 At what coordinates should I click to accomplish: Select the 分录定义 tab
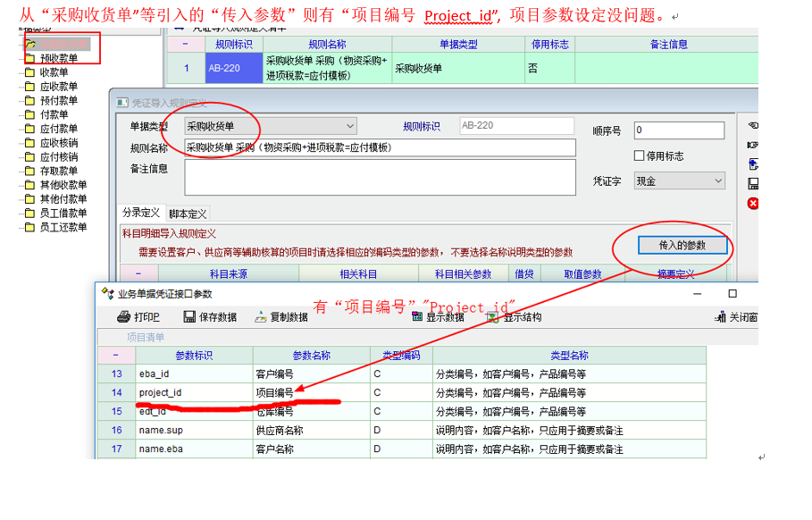click(141, 214)
